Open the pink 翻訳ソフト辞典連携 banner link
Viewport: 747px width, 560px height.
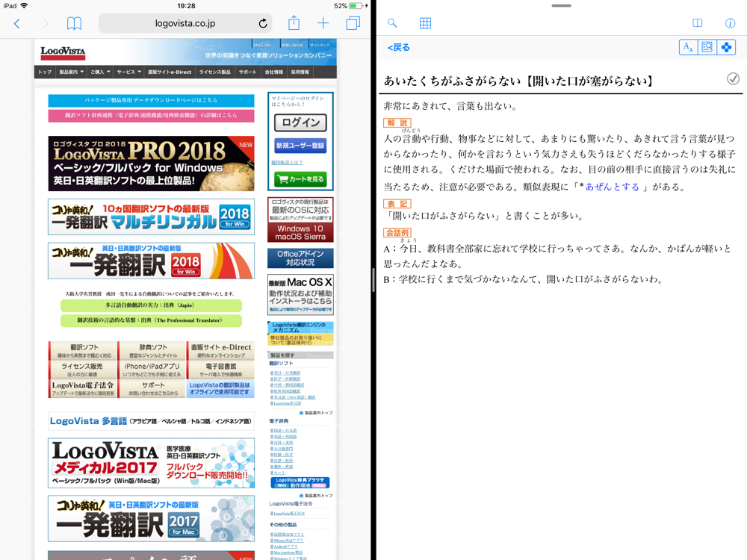pos(151,115)
